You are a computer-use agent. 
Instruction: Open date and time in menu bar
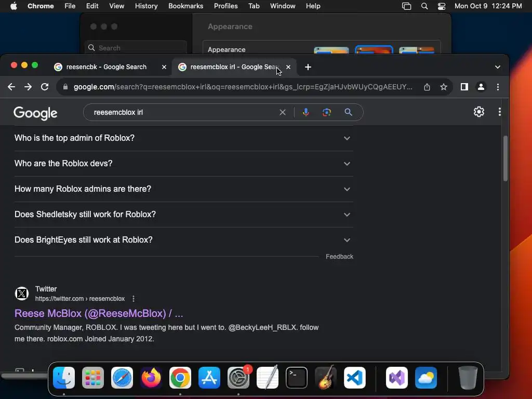coord(488,6)
